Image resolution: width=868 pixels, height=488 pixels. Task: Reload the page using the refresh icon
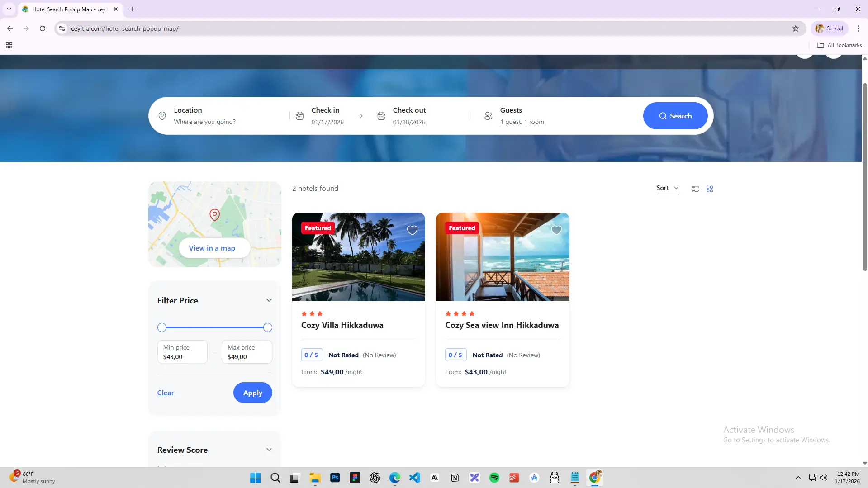click(43, 28)
